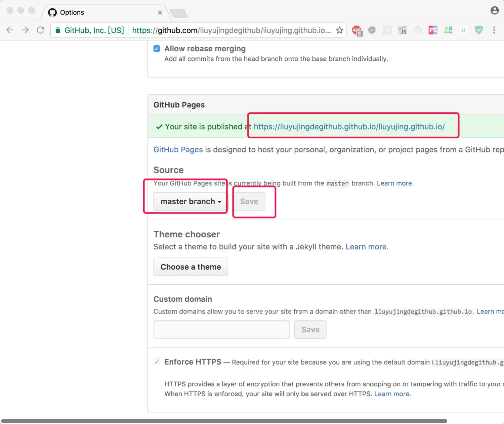
Task: Open the published site URL link
Action: click(349, 127)
